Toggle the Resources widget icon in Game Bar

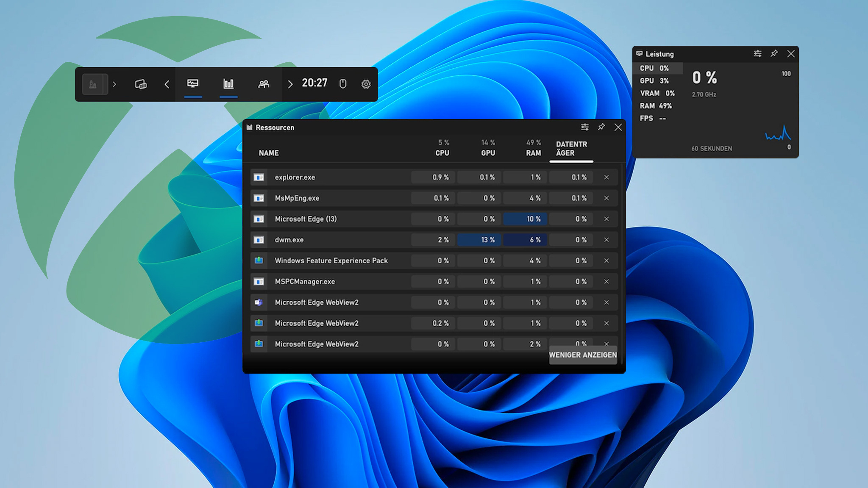coord(228,84)
